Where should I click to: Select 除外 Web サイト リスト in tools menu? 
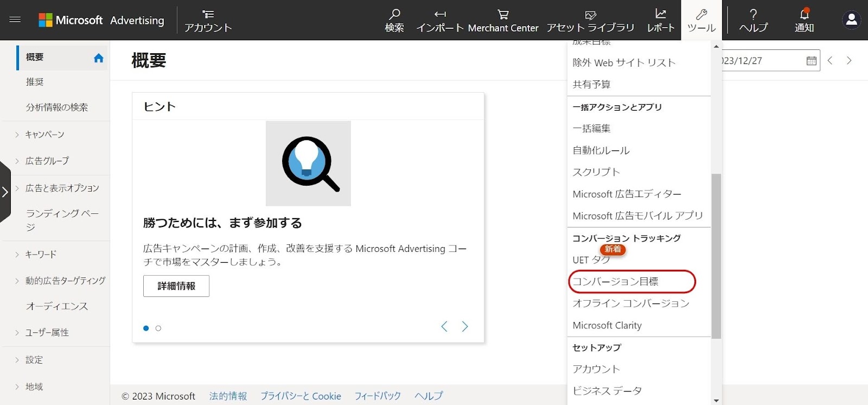point(624,63)
